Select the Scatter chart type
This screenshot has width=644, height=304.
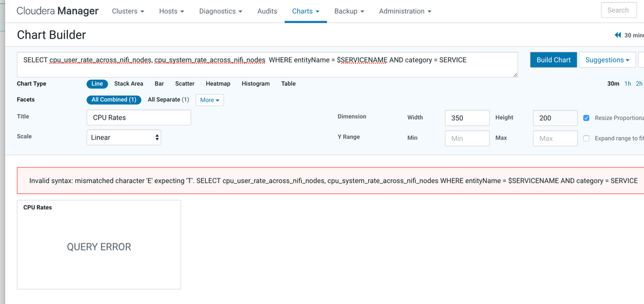pyautogui.click(x=185, y=84)
